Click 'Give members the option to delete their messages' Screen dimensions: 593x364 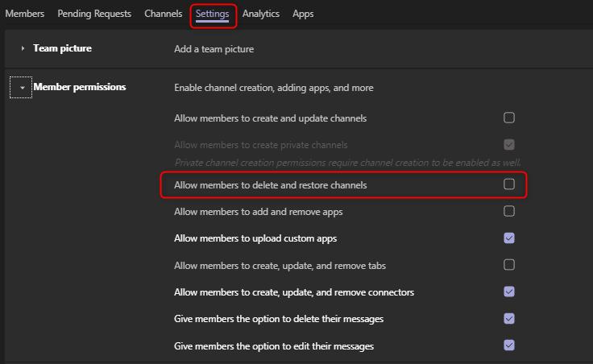pyautogui.click(x=279, y=319)
